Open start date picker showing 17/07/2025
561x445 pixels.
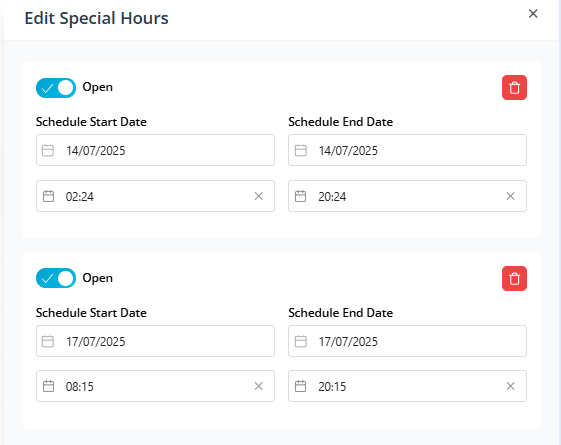[155, 341]
